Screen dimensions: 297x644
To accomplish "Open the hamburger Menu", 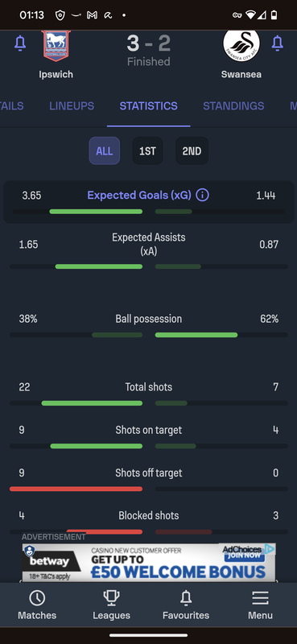I will [260, 605].
